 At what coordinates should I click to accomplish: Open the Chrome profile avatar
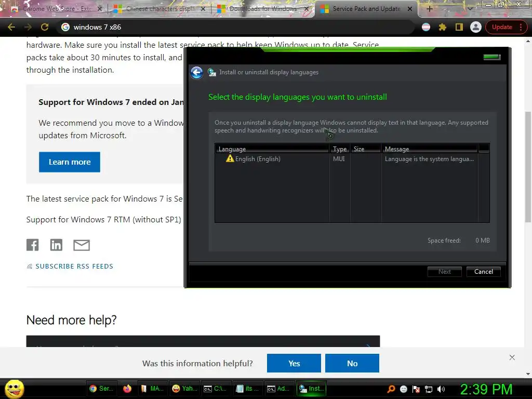coord(476,27)
